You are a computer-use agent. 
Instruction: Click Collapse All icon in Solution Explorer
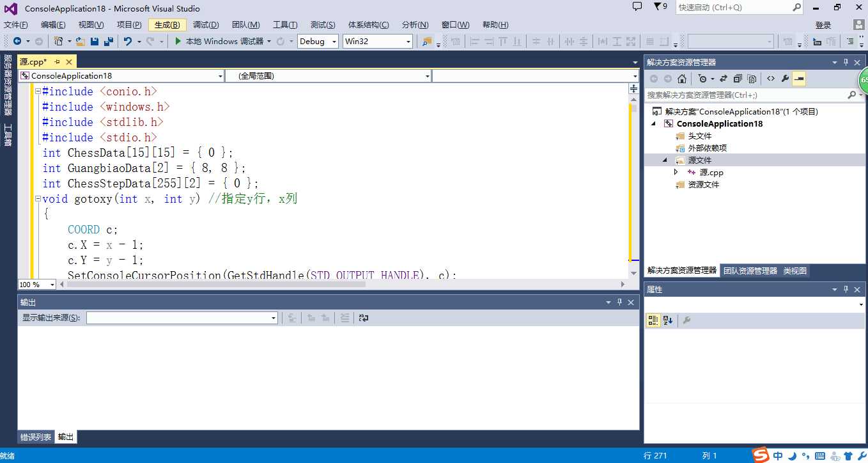pyautogui.click(x=738, y=79)
